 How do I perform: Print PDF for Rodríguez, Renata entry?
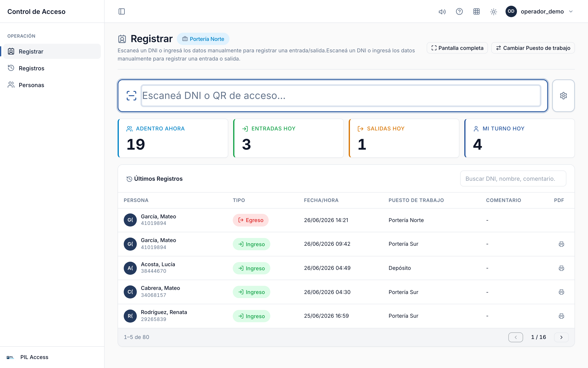tap(561, 316)
